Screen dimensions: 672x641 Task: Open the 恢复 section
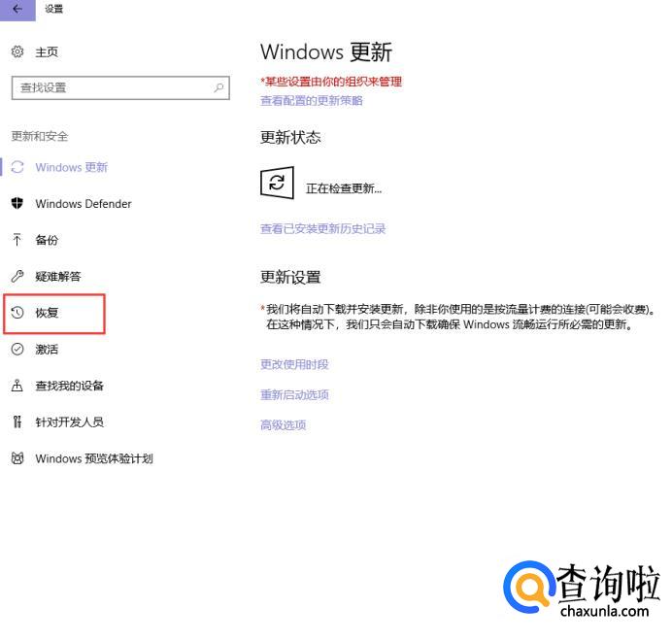pos(47,313)
